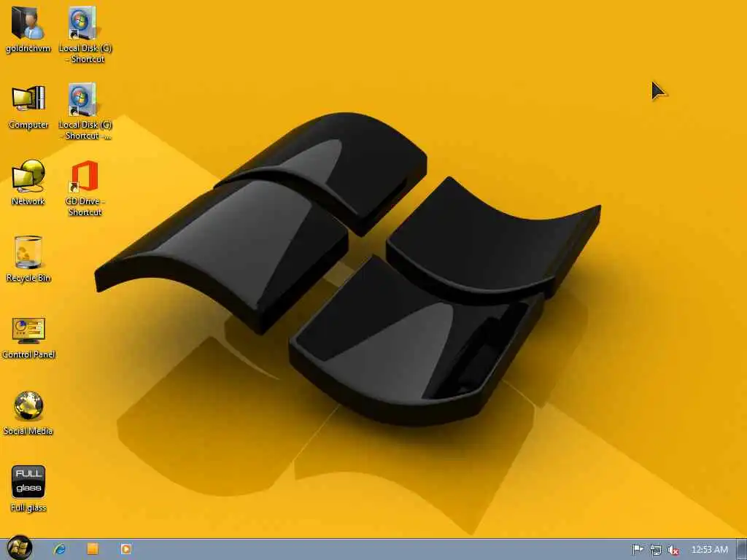The height and width of the screenshot is (560, 747).
Task: Open the clock showing 12:53 AM
Action: coord(709,550)
